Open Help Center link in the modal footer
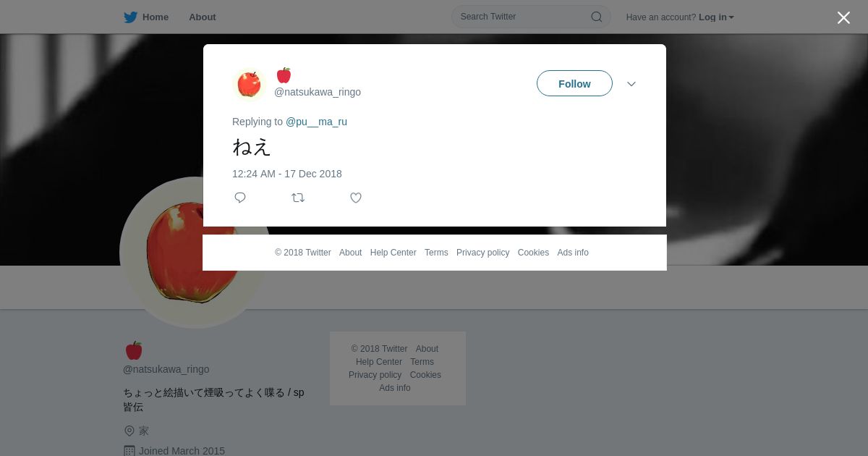 (393, 253)
